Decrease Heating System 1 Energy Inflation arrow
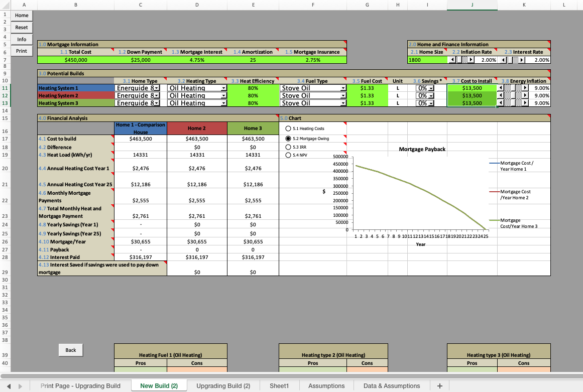This screenshot has width=583, height=392. (x=500, y=88)
